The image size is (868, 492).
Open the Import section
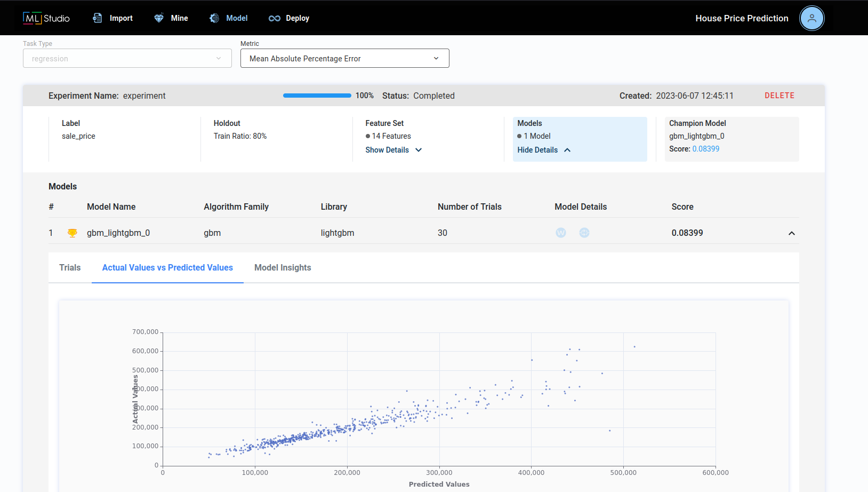[112, 18]
